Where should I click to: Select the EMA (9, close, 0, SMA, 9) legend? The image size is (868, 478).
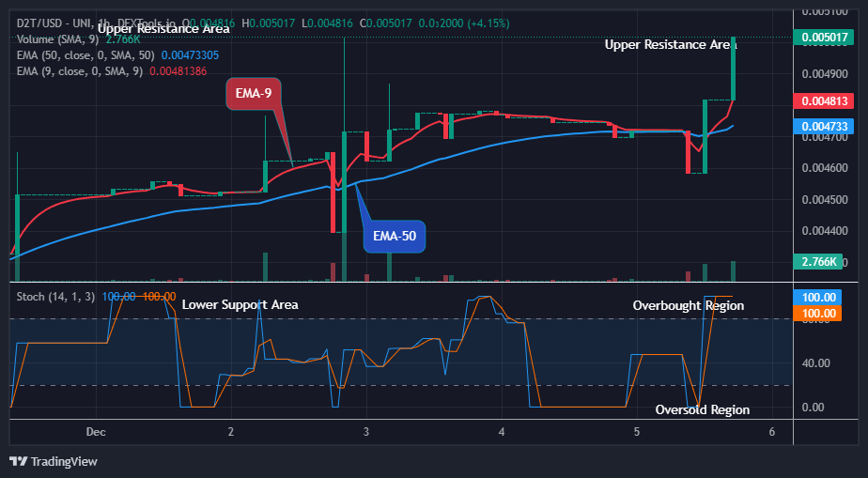(x=81, y=71)
